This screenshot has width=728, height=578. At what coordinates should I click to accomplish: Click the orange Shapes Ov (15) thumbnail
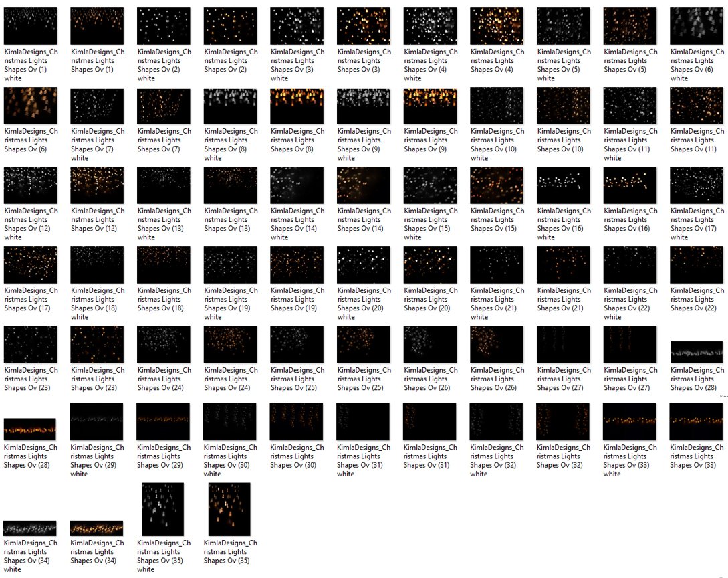tap(497, 185)
